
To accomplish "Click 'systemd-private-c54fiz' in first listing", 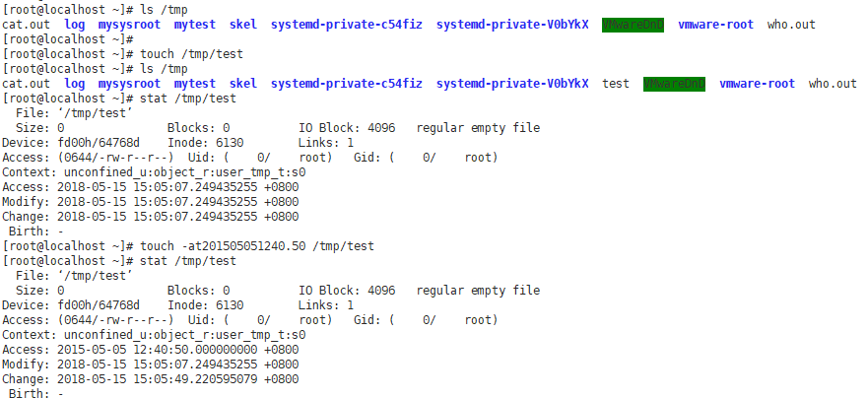I will pyautogui.click(x=347, y=25).
